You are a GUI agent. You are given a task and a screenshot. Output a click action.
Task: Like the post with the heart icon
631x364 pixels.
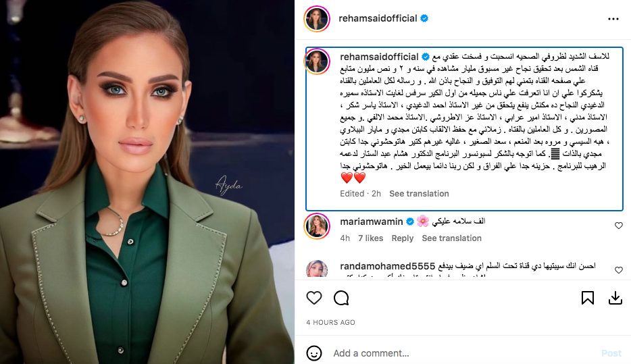pyautogui.click(x=314, y=298)
